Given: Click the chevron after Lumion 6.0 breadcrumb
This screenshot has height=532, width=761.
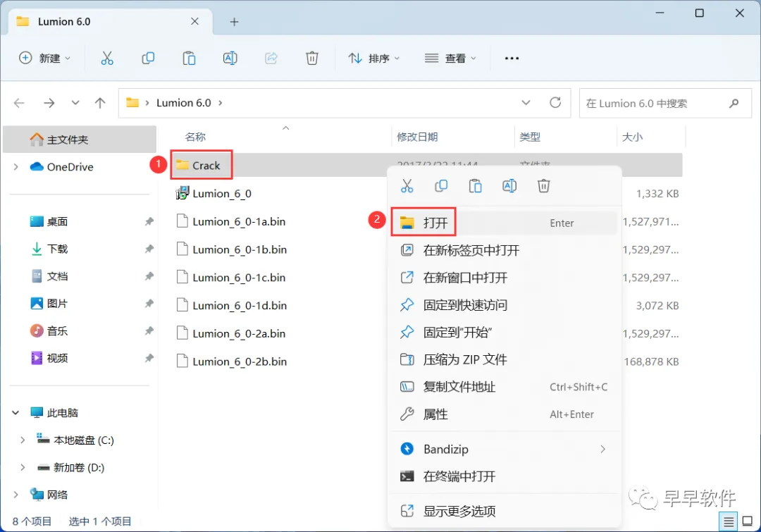Looking at the screenshot, I should pyautogui.click(x=221, y=103).
